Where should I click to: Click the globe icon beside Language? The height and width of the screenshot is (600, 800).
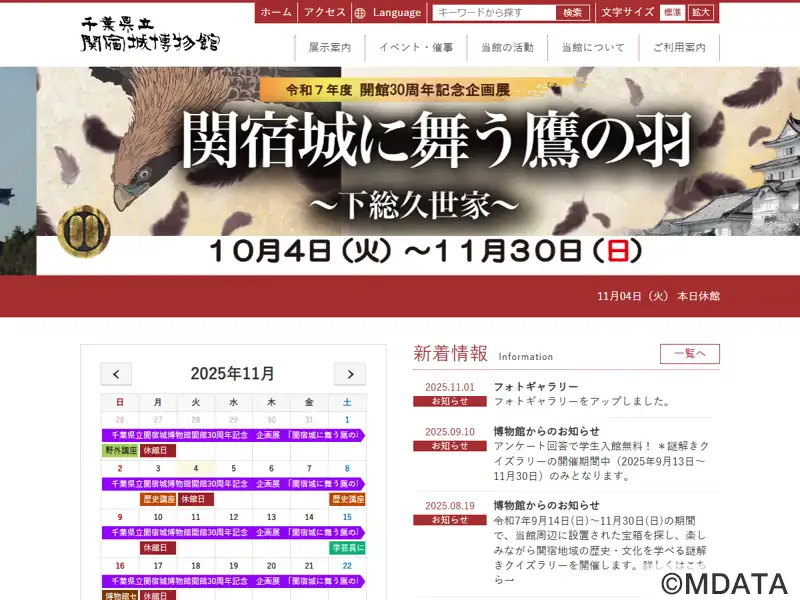click(x=360, y=13)
